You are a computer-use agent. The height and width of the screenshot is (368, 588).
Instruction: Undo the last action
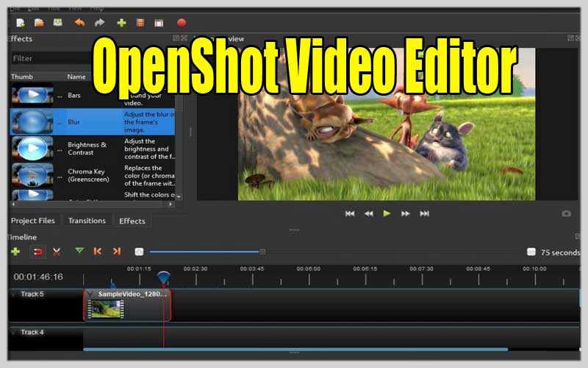pyautogui.click(x=79, y=23)
